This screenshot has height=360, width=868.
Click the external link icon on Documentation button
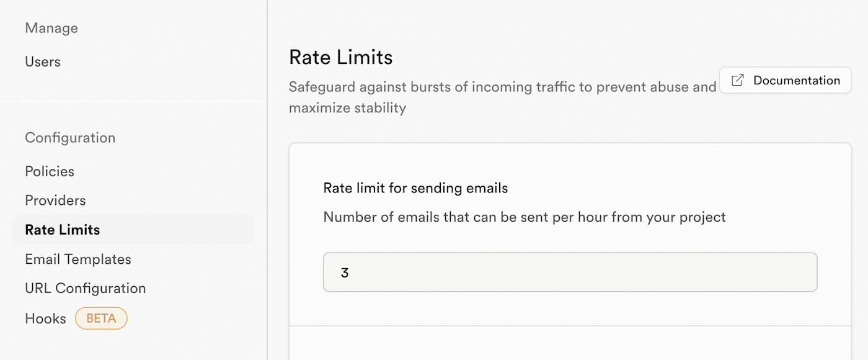point(737,80)
